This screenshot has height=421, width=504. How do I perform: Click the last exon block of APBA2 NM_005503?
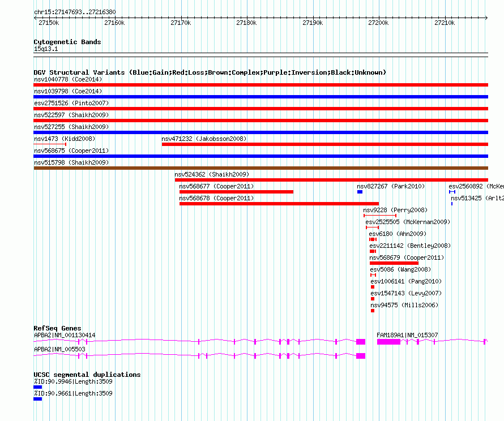click(361, 356)
